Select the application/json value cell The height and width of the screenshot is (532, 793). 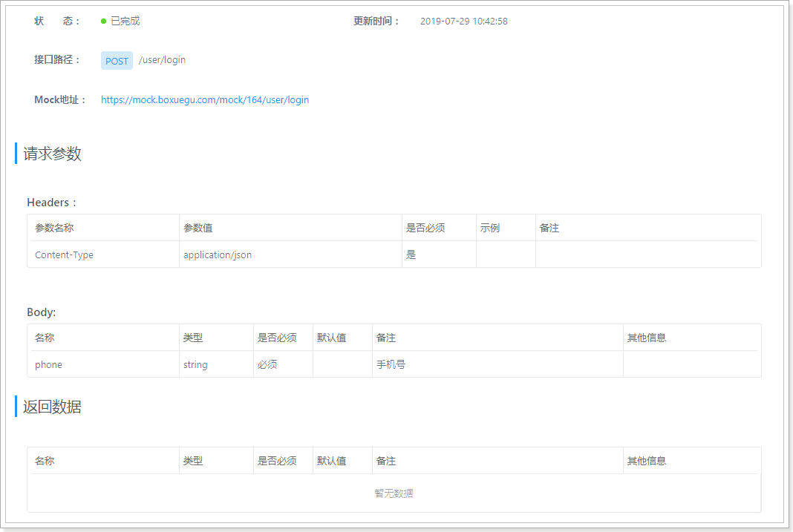(x=290, y=254)
